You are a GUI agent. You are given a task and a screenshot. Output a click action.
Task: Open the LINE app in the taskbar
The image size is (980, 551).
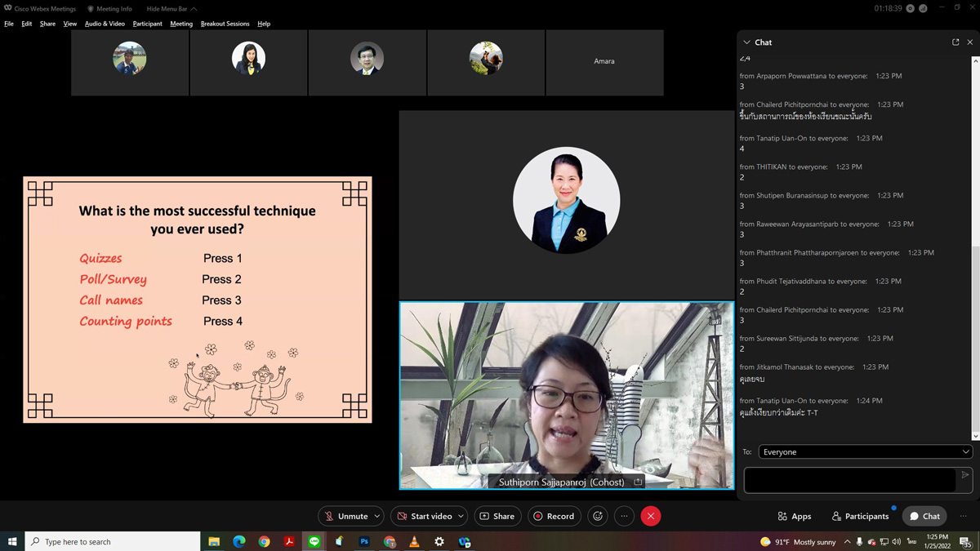(x=314, y=541)
